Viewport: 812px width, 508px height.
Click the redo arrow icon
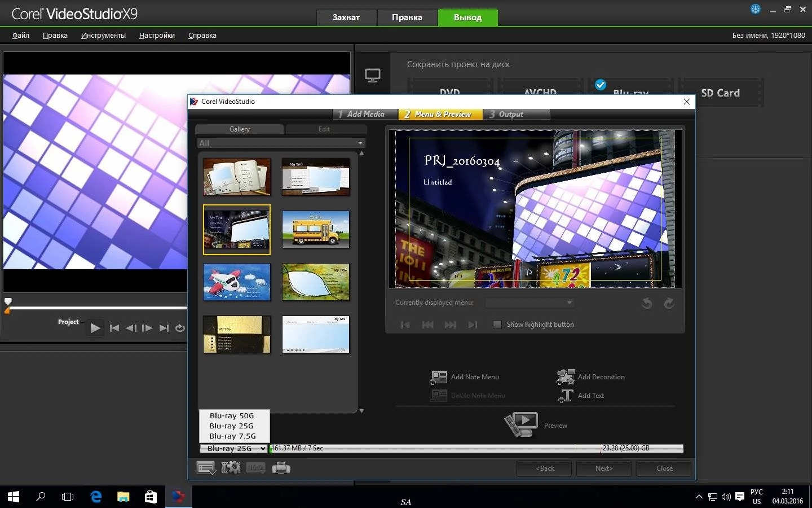669,304
